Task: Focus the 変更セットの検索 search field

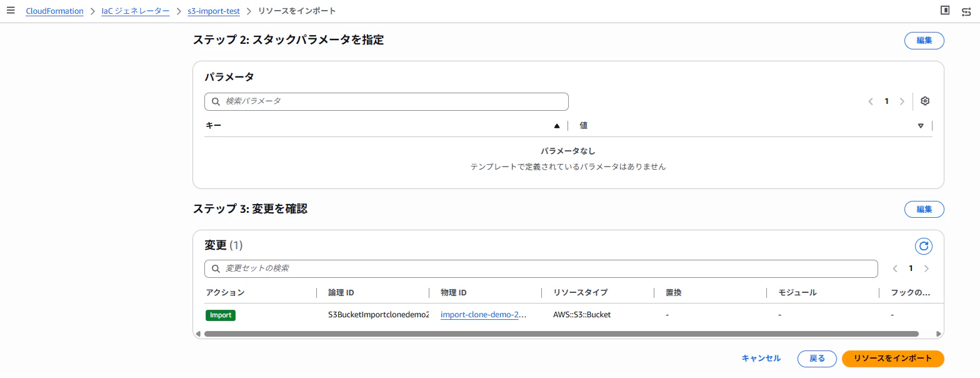Action: point(541,268)
